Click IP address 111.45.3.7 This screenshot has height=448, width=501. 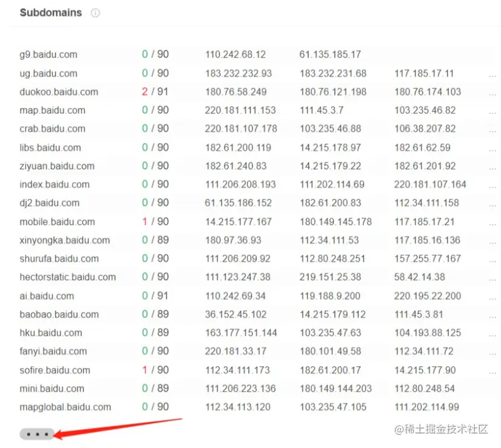point(322,110)
